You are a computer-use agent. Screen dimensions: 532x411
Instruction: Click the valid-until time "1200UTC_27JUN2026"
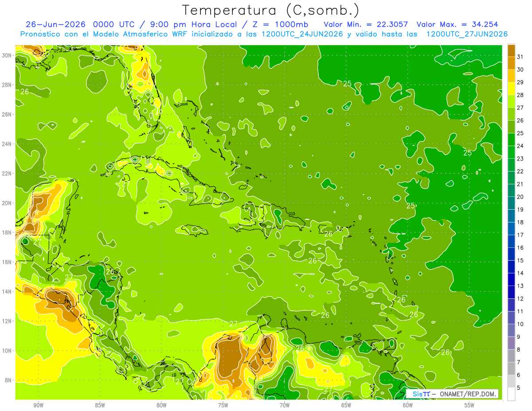tap(467, 34)
